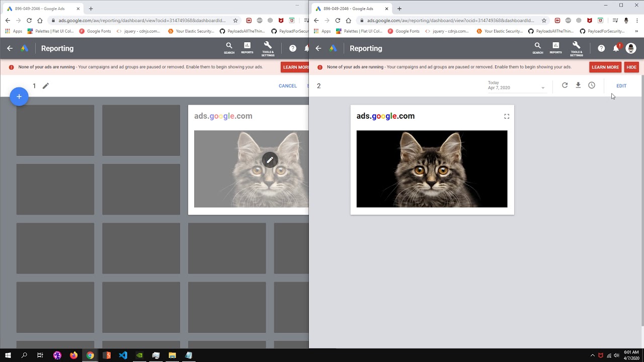Expand bookmarks overflow chevron in right browser

click(637, 31)
